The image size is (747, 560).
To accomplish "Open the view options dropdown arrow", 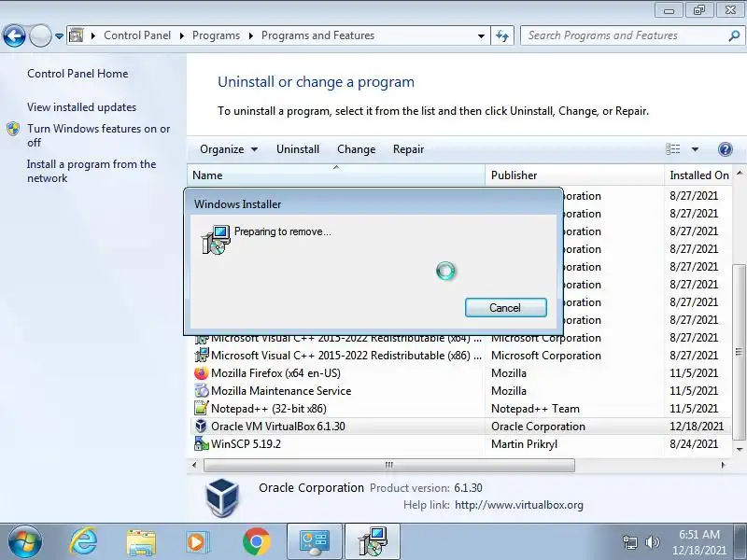I will [695, 149].
